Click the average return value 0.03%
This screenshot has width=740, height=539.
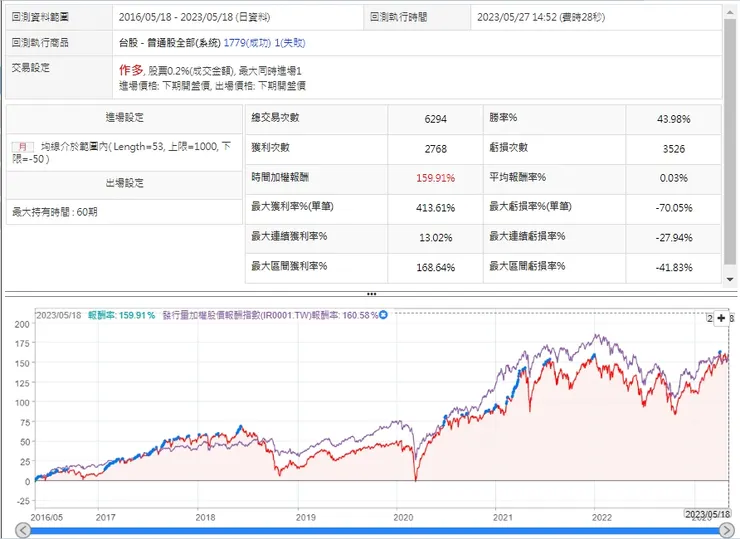tap(673, 178)
